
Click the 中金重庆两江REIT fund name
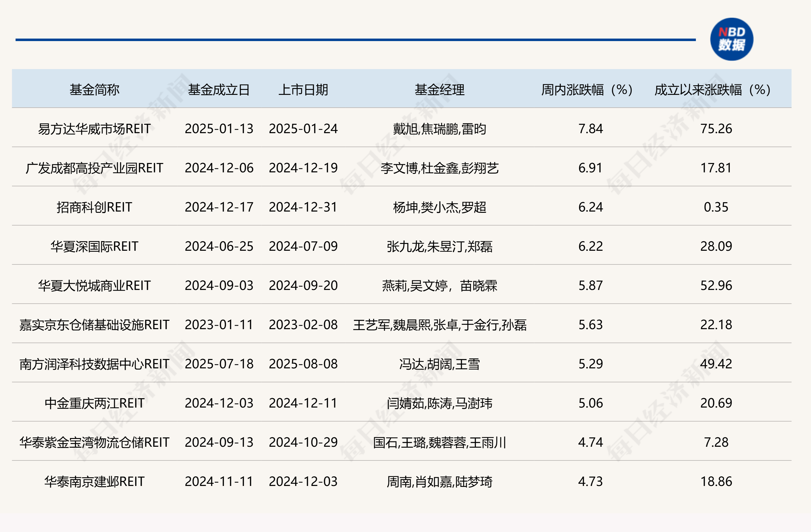[x=94, y=403]
